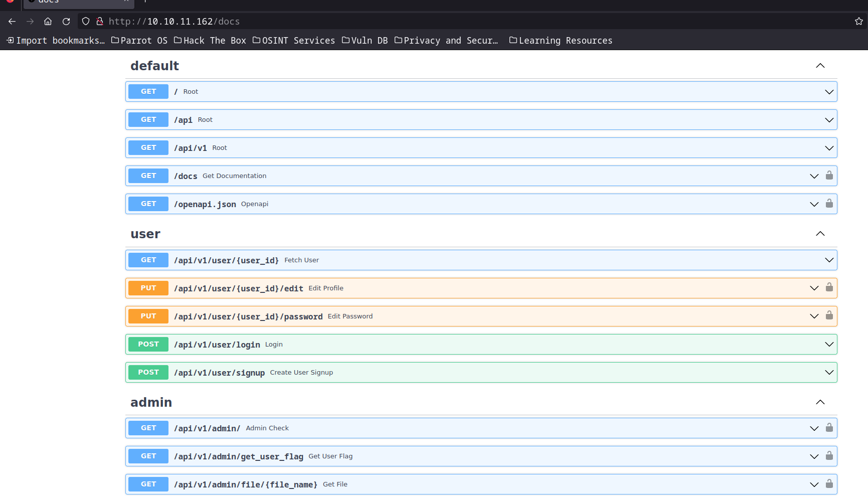Click the Admin Check description text

pyautogui.click(x=267, y=428)
